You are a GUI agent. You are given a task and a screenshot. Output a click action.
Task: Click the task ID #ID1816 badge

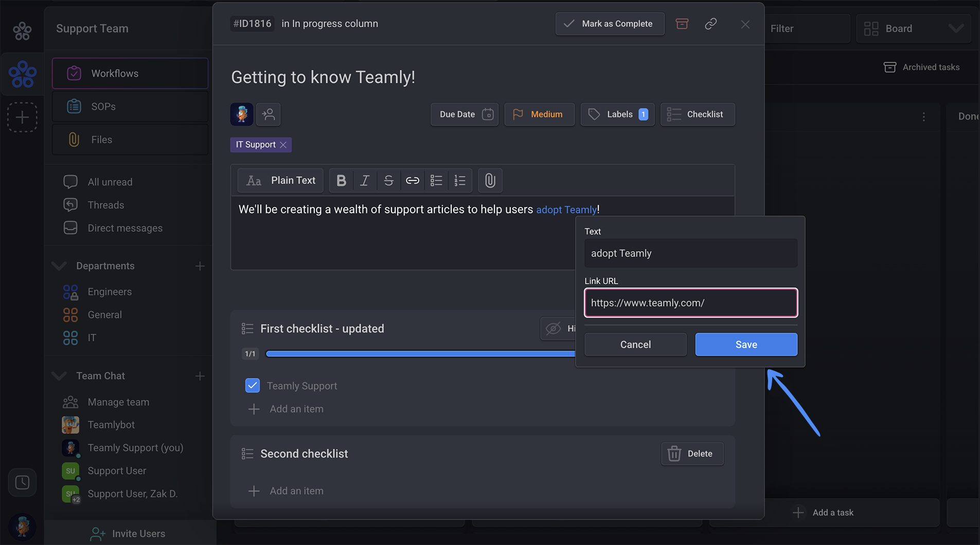point(252,24)
